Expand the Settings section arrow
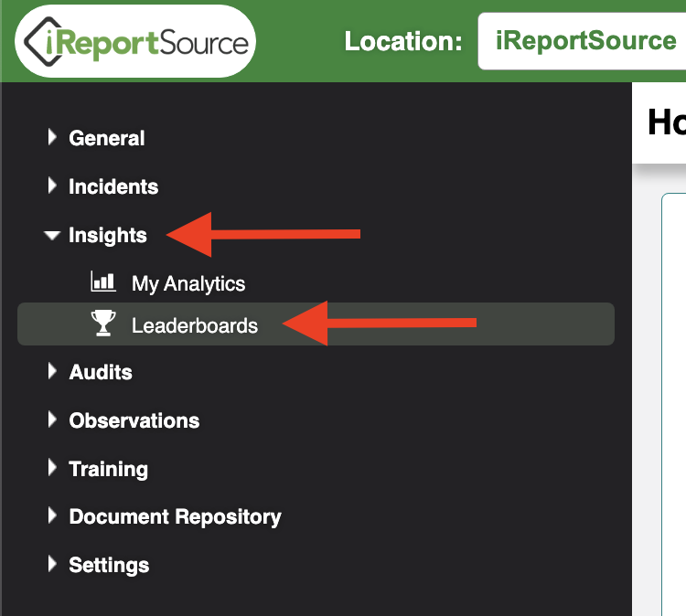Viewport: 686px width, 616px height. 52,565
